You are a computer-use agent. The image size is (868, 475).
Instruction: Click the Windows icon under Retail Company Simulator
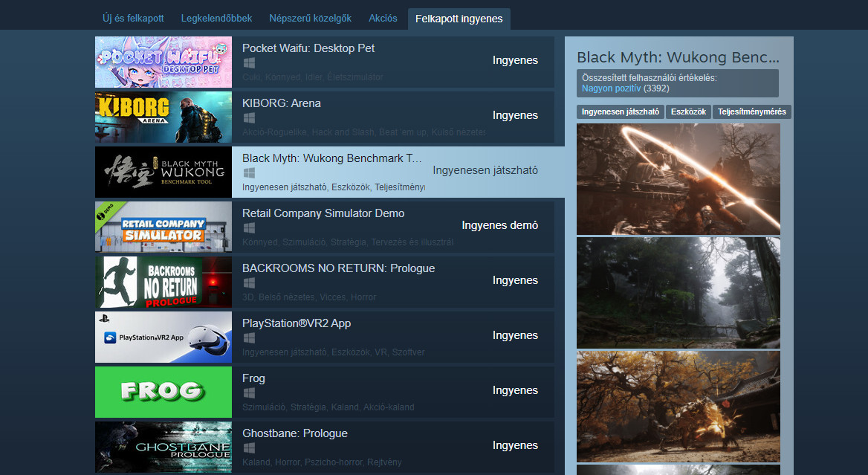pos(249,227)
